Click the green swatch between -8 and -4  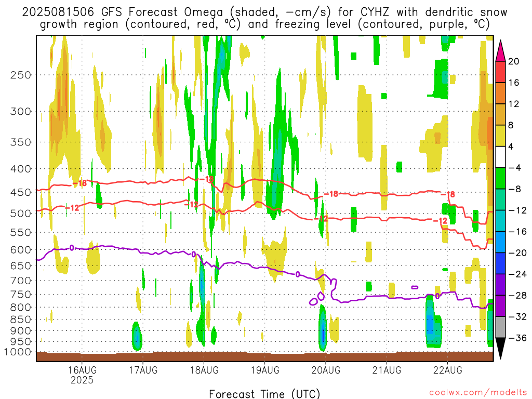click(x=500, y=178)
